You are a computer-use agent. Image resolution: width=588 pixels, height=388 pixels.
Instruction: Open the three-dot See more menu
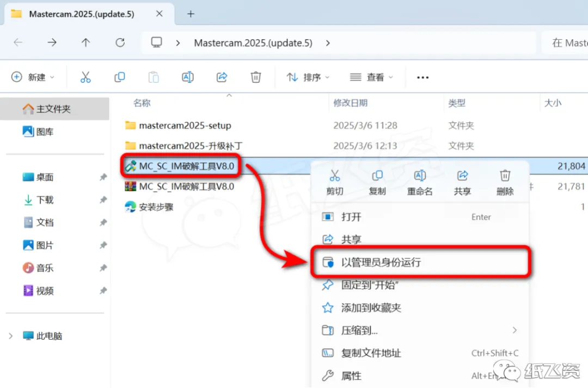pyautogui.click(x=422, y=77)
